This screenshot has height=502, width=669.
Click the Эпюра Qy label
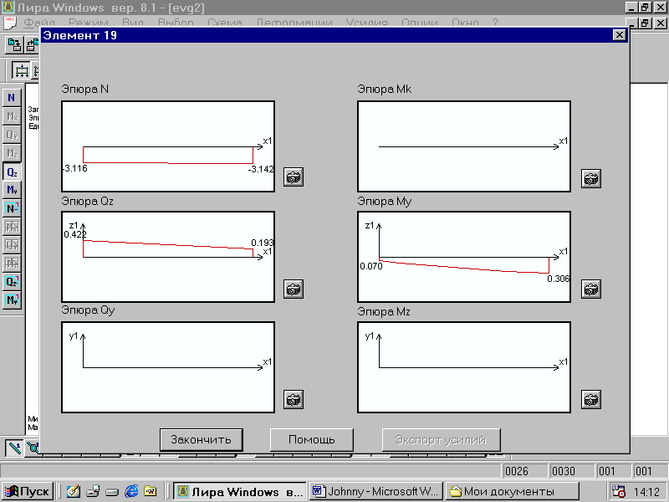tap(88, 310)
